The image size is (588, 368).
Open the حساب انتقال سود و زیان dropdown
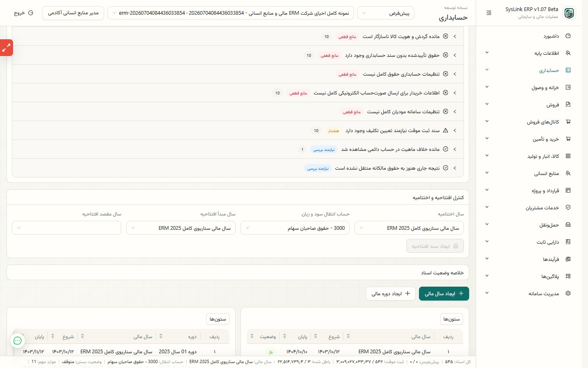coord(295,228)
